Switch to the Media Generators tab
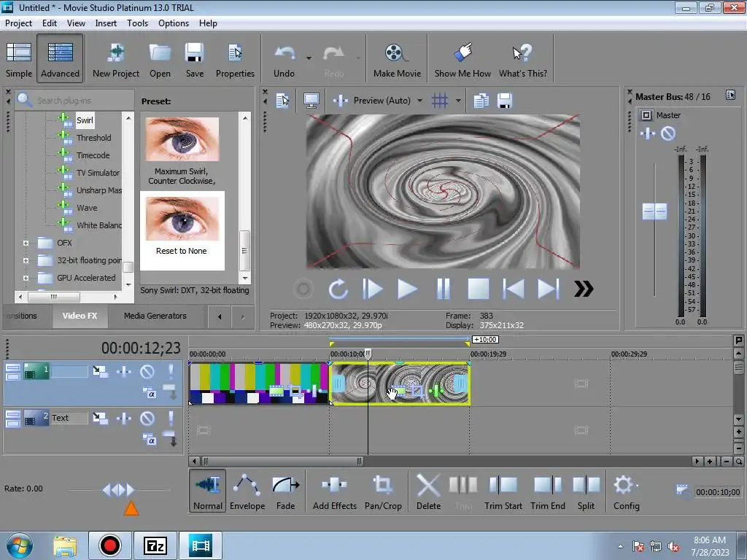 (x=155, y=316)
